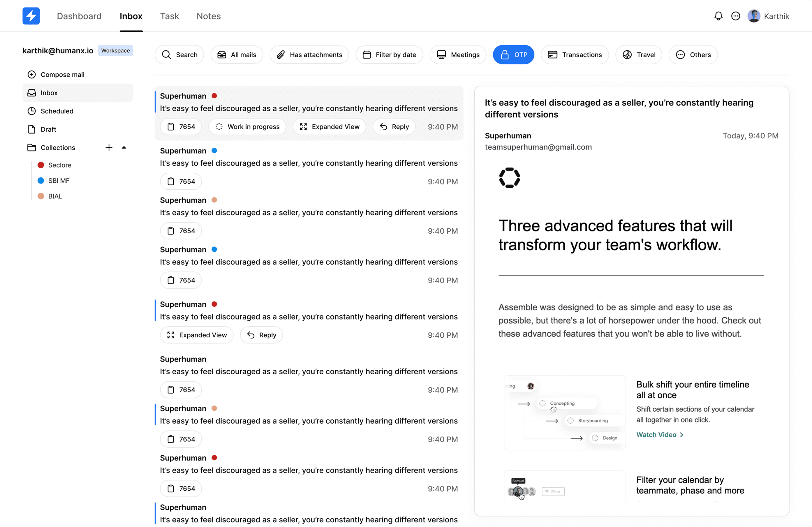The height and width of the screenshot is (527, 812).
Task: Enable the Meetings filter chip
Action: (458, 54)
